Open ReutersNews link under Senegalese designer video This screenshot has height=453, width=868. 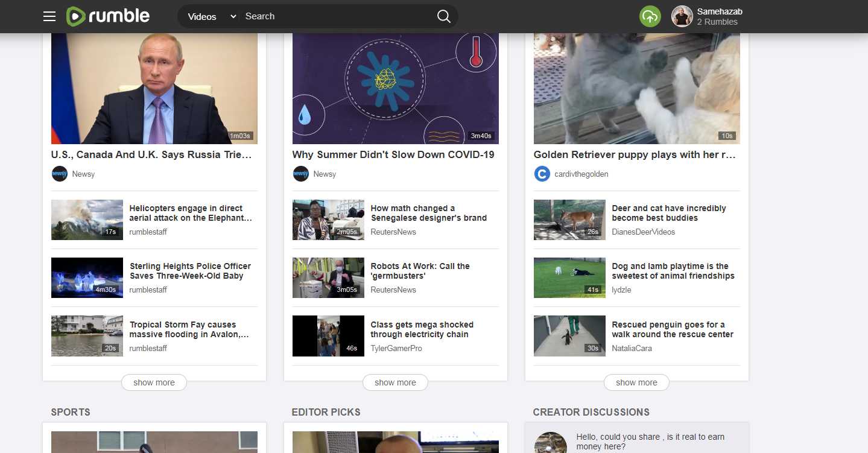click(393, 232)
